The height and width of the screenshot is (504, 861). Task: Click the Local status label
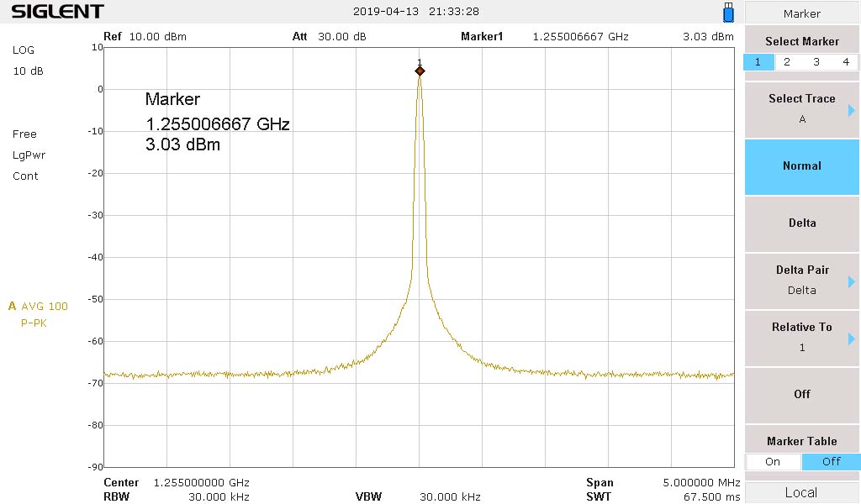(801, 492)
